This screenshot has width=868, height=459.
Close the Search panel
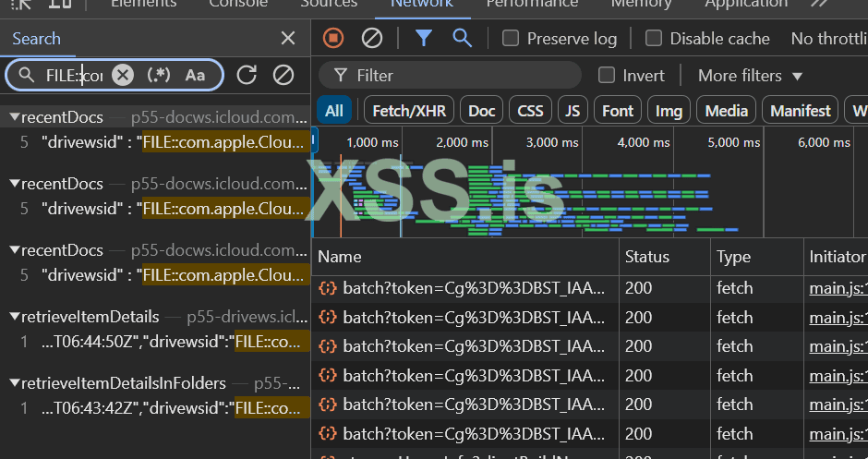click(288, 38)
